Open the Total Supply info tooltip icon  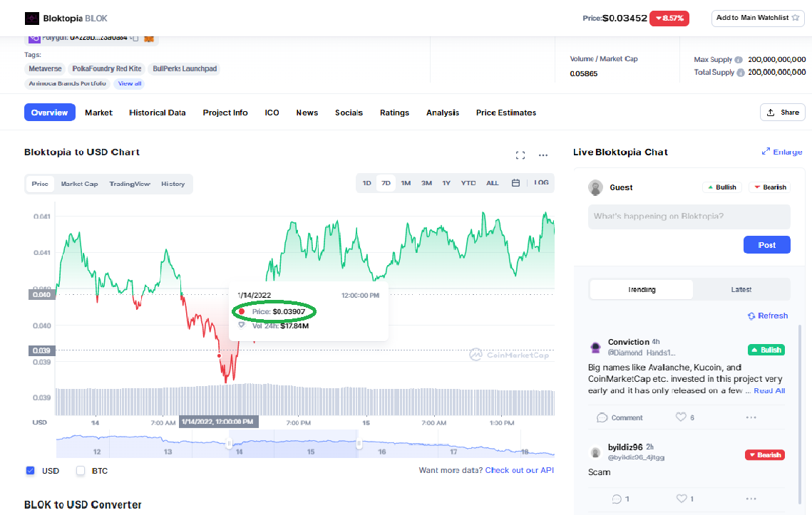click(741, 73)
